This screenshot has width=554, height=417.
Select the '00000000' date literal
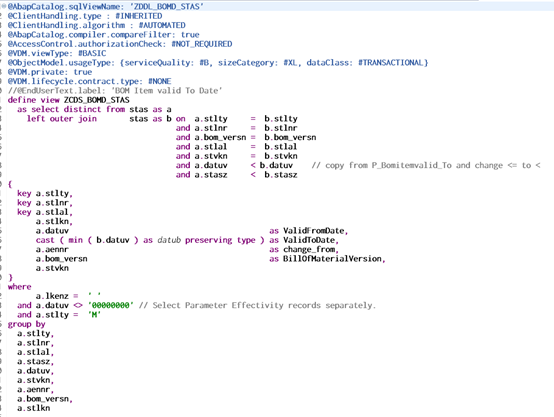coord(111,305)
